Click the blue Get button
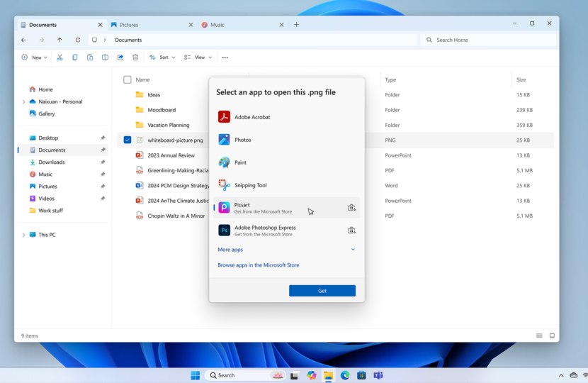The width and height of the screenshot is (588, 383). coord(322,291)
